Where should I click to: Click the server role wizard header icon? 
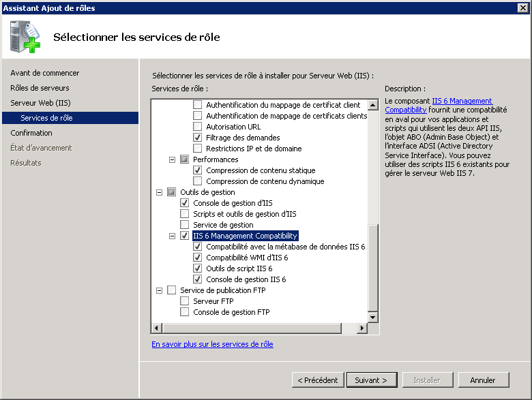pyautogui.click(x=25, y=37)
